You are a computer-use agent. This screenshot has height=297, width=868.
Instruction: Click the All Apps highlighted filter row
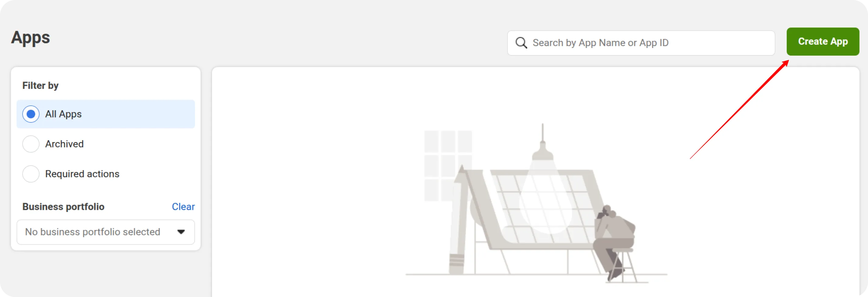pyautogui.click(x=105, y=114)
